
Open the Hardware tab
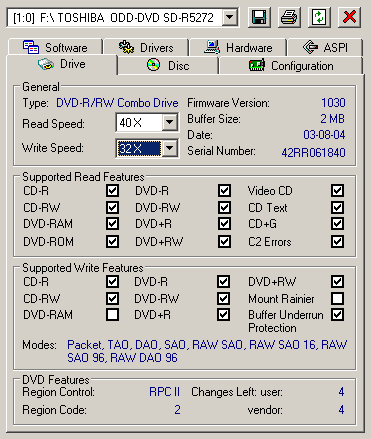[238, 47]
